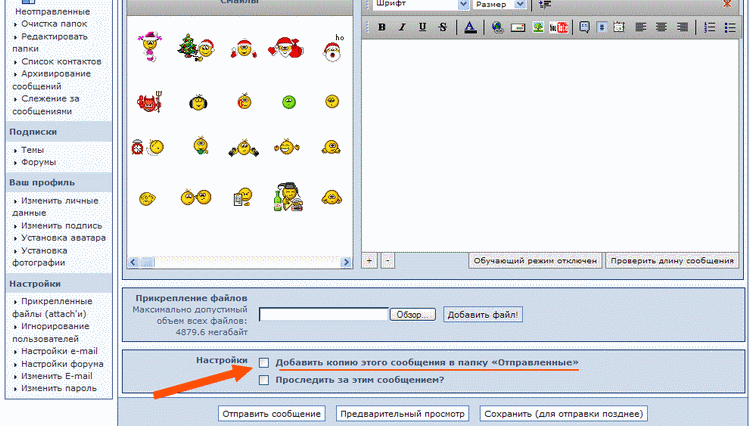Apply italic formatting in editor toolbar
Viewport: 750px width, 426px height.
(x=402, y=27)
